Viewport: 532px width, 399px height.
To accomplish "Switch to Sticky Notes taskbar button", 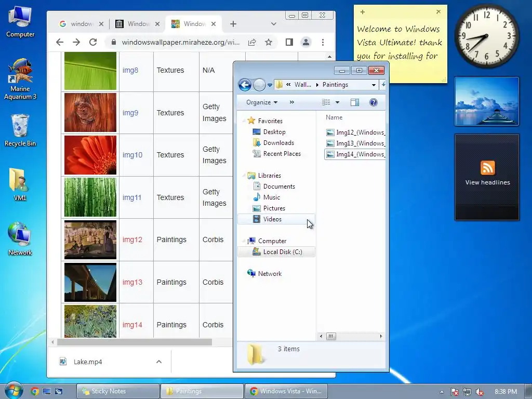I will click(x=118, y=391).
